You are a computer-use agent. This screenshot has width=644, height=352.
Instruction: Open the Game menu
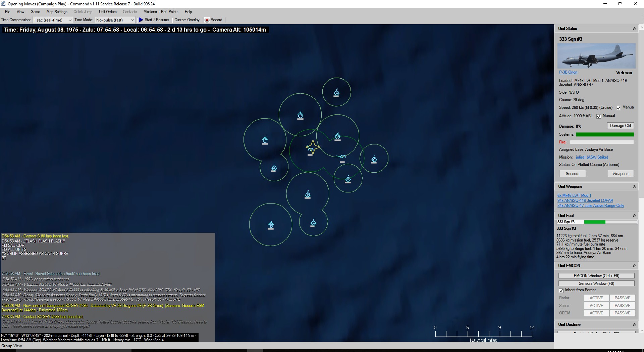[35, 12]
